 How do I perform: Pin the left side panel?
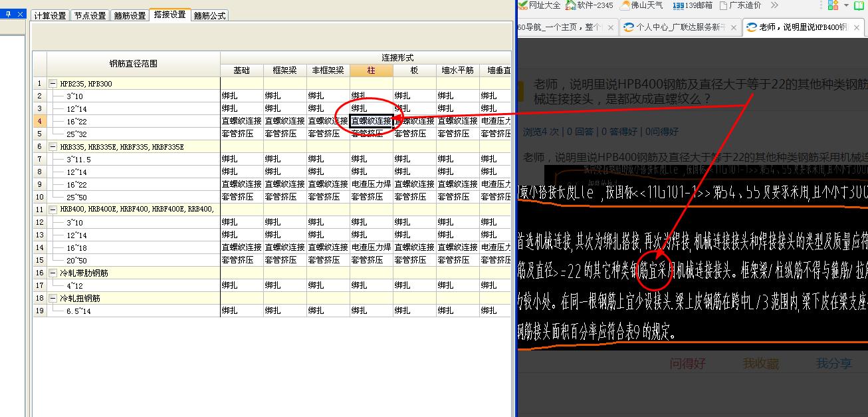coord(7,14)
